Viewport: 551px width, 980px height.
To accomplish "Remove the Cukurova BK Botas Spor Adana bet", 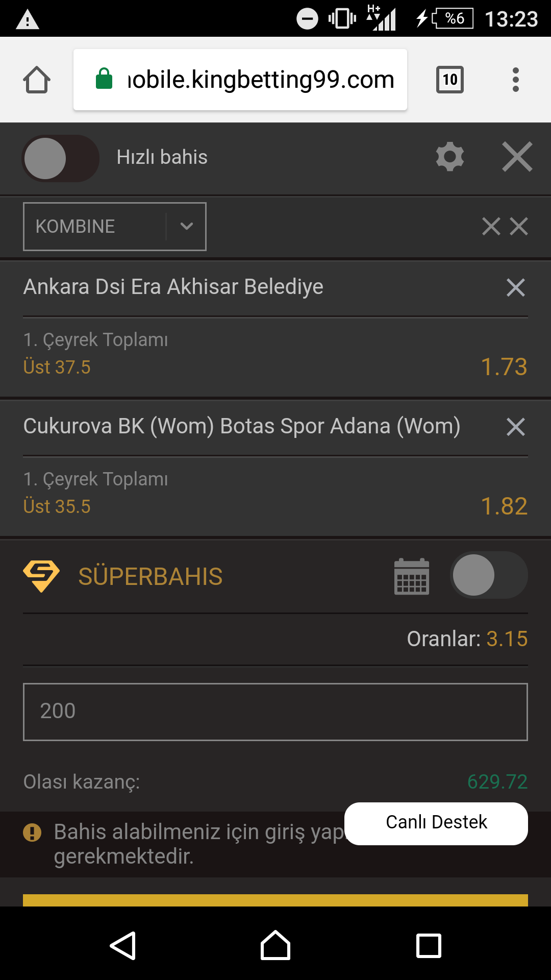I will 516,427.
